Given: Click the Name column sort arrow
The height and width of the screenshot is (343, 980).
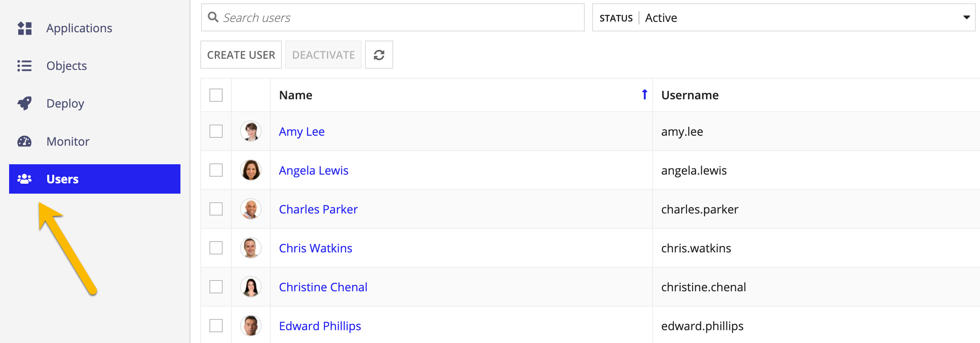Looking at the screenshot, I should [x=644, y=95].
